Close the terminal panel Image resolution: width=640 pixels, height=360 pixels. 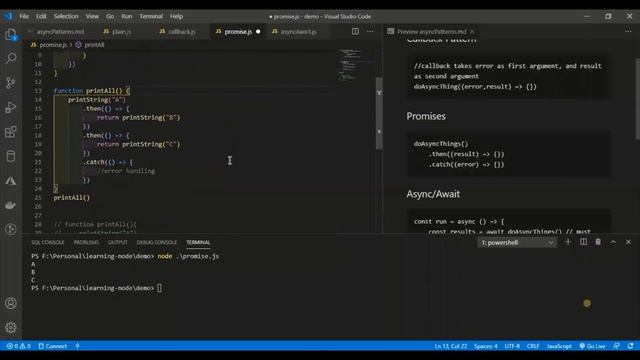[x=628, y=242]
